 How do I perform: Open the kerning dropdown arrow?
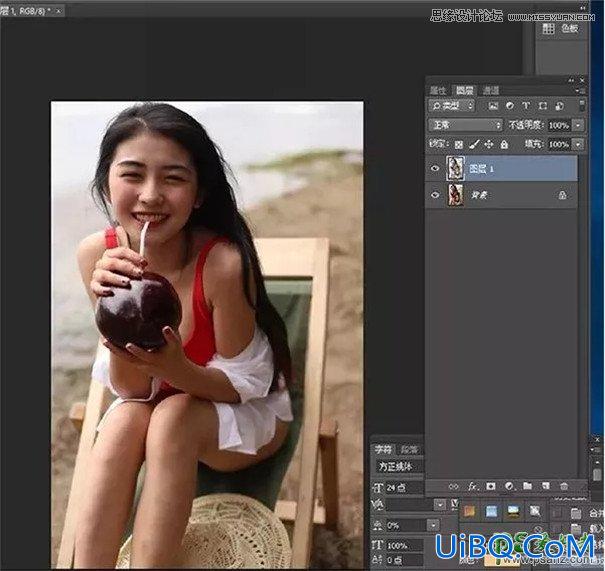click(x=439, y=504)
